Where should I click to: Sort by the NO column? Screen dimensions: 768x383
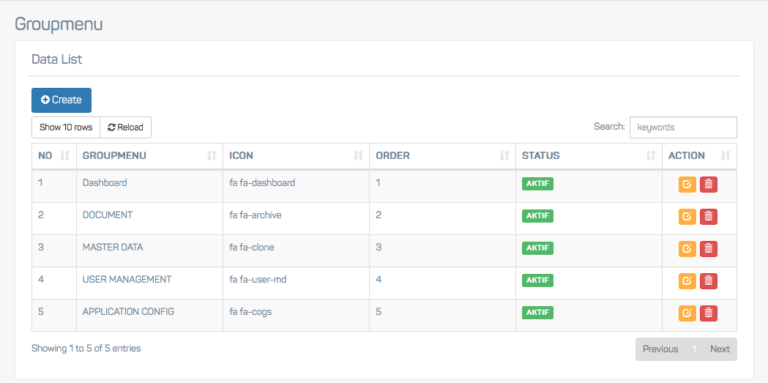click(x=54, y=156)
